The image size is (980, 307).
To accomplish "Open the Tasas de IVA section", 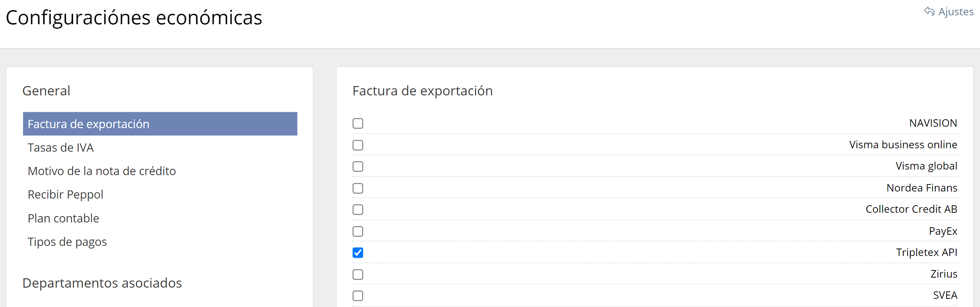I will (60, 148).
